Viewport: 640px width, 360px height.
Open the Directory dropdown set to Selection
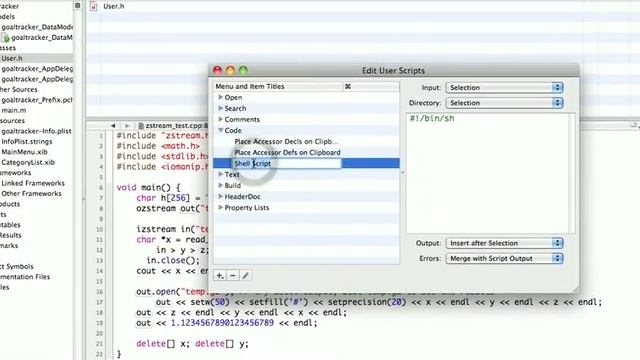click(x=504, y=103)
